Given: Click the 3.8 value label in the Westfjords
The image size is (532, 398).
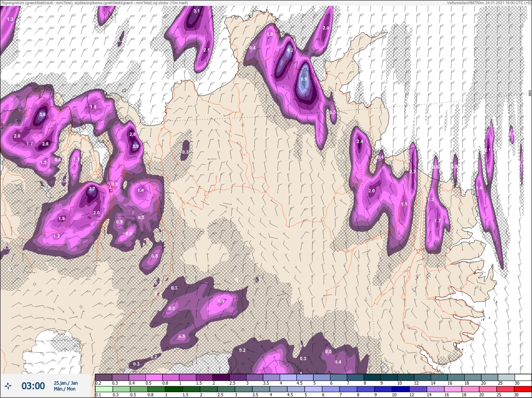Looking at the screenshot, I should 42,114.
